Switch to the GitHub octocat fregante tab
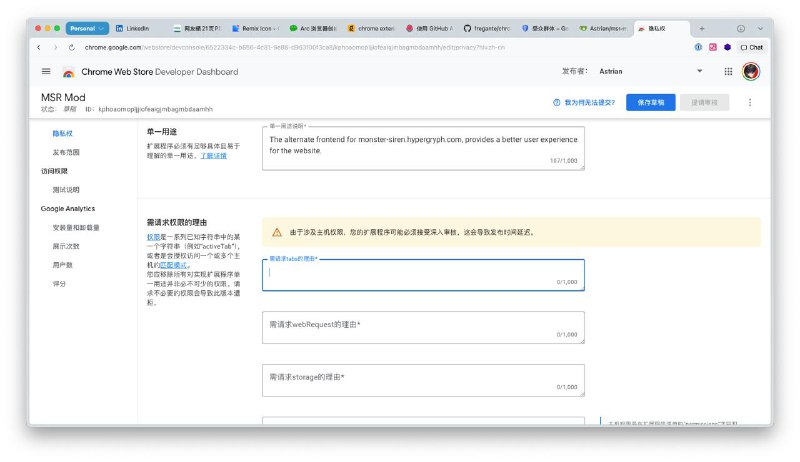 click(x=487, y=29)
